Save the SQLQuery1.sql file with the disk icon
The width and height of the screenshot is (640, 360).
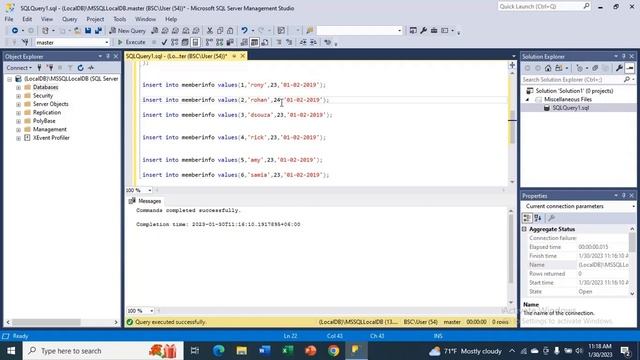(x=88, y=31)
